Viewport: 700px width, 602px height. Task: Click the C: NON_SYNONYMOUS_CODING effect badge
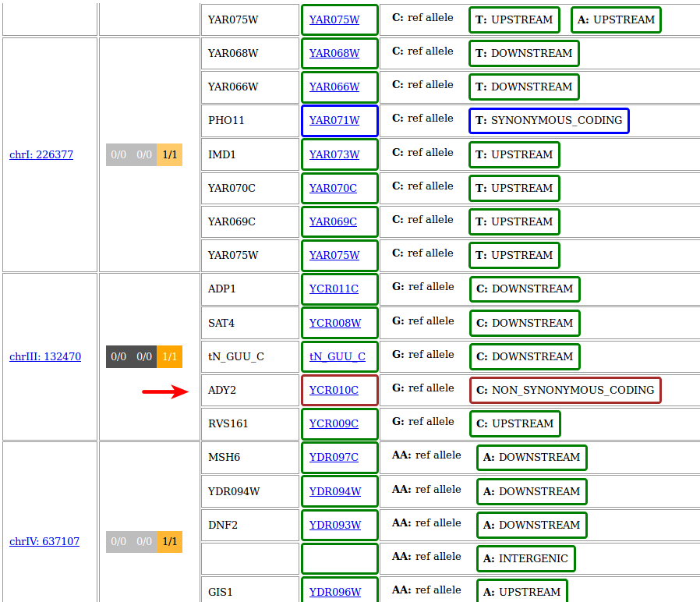(565, 391)
